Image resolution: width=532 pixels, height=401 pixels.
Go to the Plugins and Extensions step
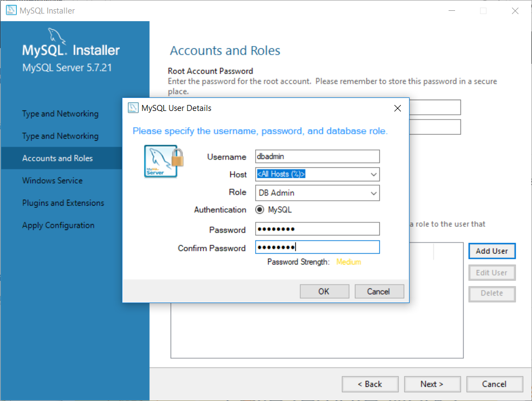point(63,203)
